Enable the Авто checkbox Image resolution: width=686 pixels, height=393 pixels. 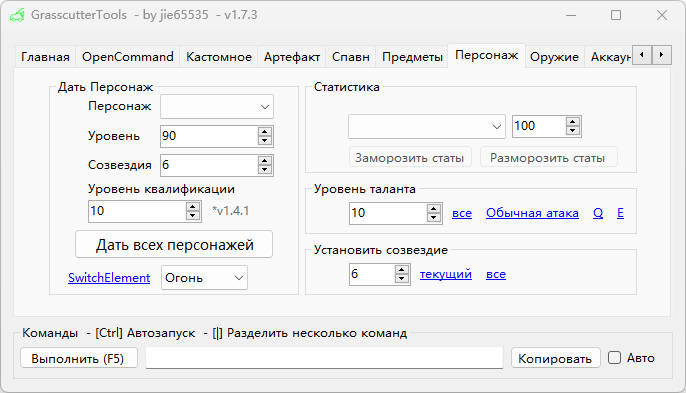pos(614,358)
